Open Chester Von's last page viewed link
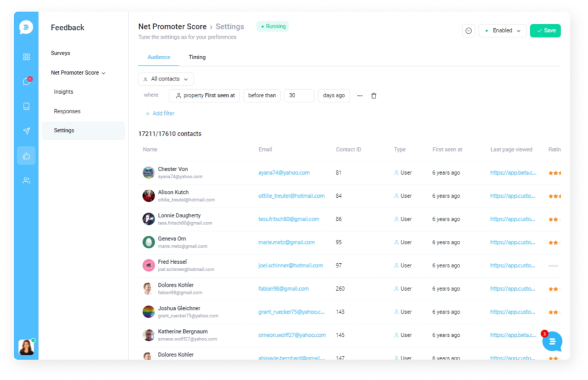This screenshot has width=588, height=380. click(x=513, y=172)
